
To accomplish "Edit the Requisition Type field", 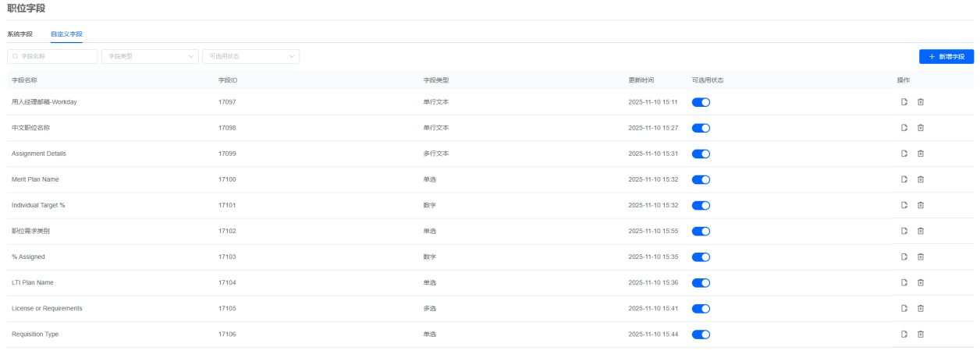I will point(904,334).
